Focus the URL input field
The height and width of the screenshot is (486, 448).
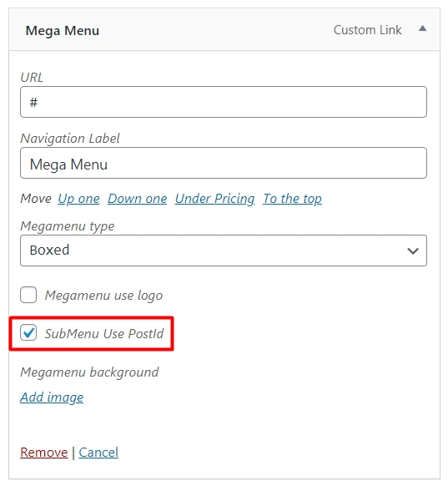[x=224, y=102]
